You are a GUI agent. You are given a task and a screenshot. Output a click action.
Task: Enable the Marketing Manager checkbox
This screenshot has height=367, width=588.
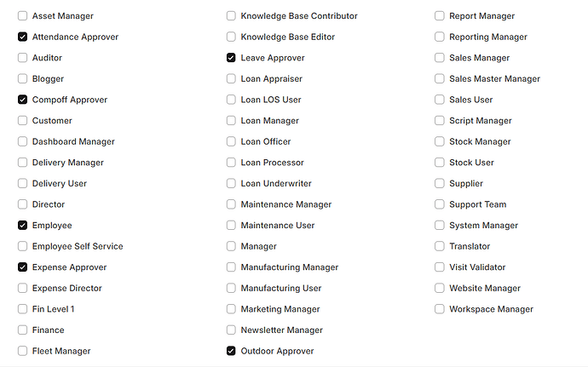coord(231,309)
